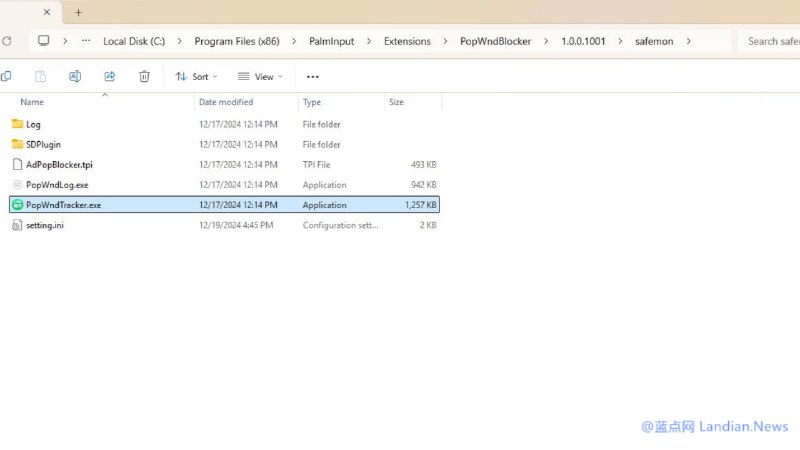Click the Refresh icon beside address bar
Viewport: 800px width, 450px height.
(6, 41)
